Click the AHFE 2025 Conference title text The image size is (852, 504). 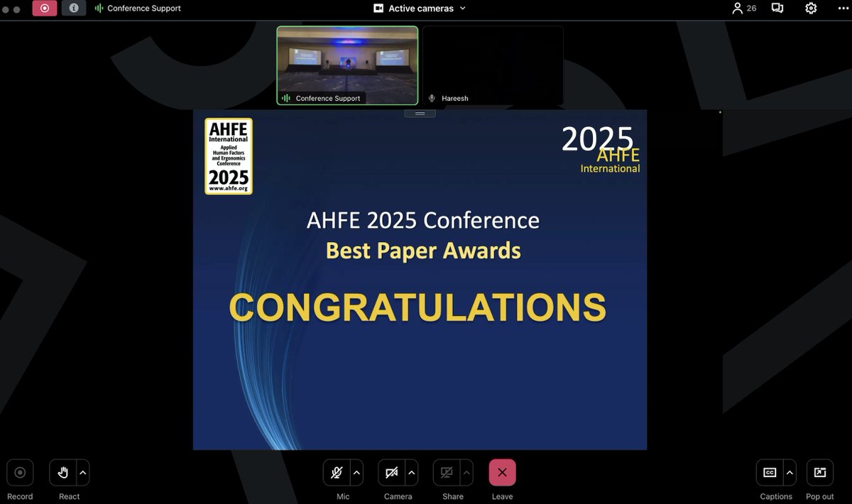pyautogui.click(x=423, y=221)
